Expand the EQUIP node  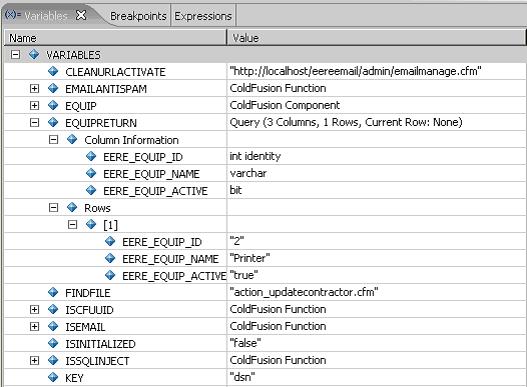click(34, 106)
